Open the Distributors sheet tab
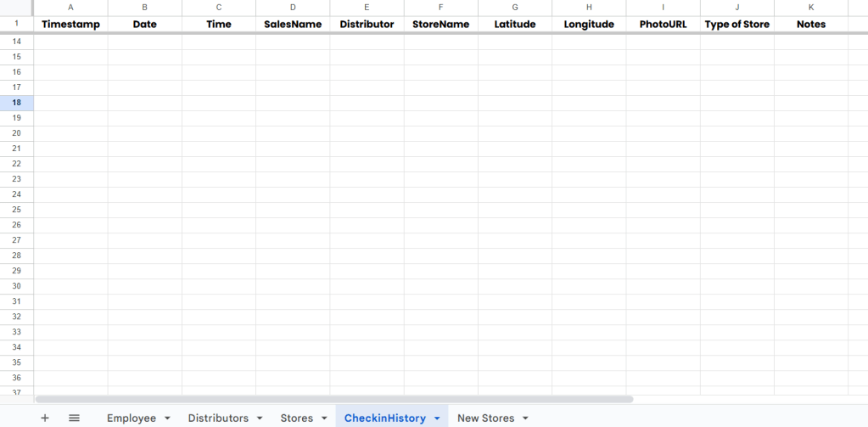 218,418
